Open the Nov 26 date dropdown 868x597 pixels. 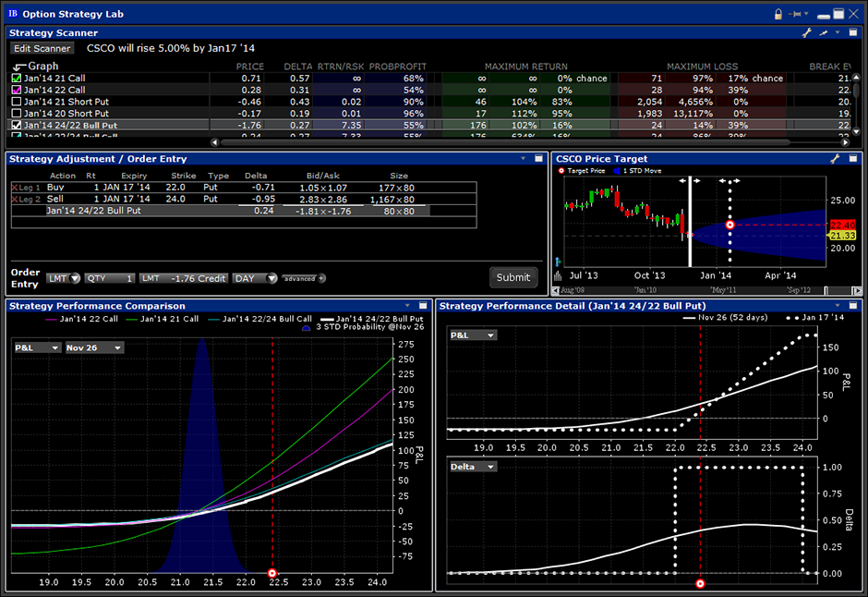click(x=94, y=347)
